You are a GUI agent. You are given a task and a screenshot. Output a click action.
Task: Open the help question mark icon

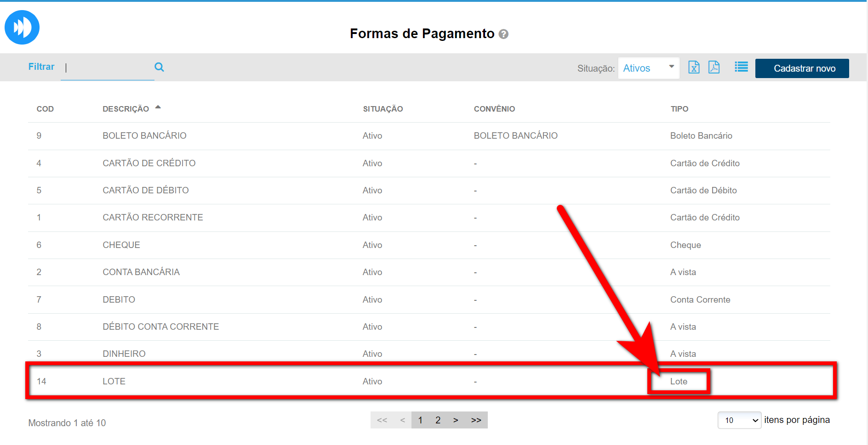(503, 34)
